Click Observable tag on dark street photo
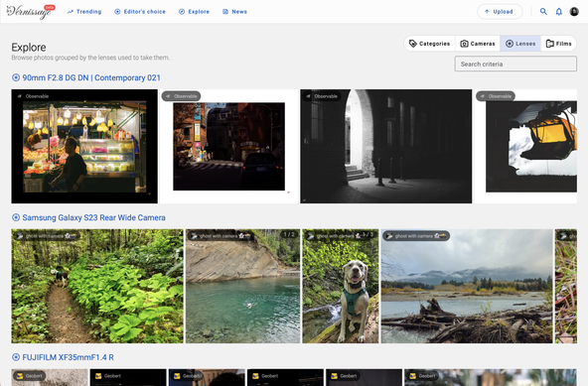This screenshot has height=386, width=588. click(181, 96)
